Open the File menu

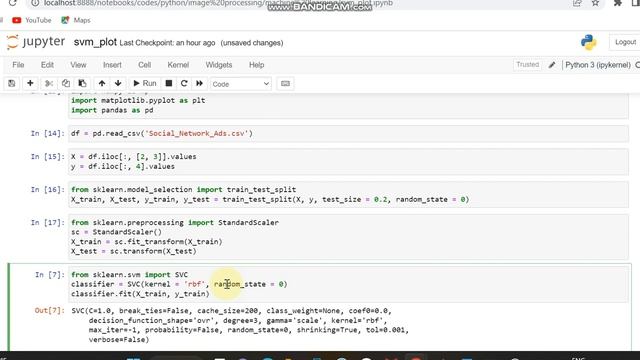click(x=18, y=65)
